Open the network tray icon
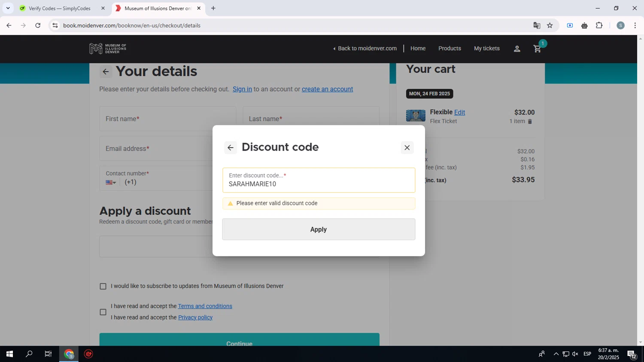 click(566, 354)
